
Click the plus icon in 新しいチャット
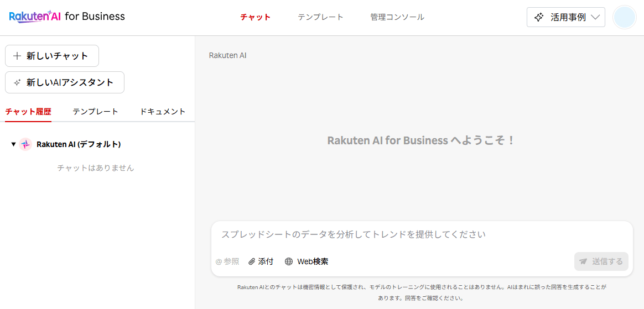[x=17, y=56]
